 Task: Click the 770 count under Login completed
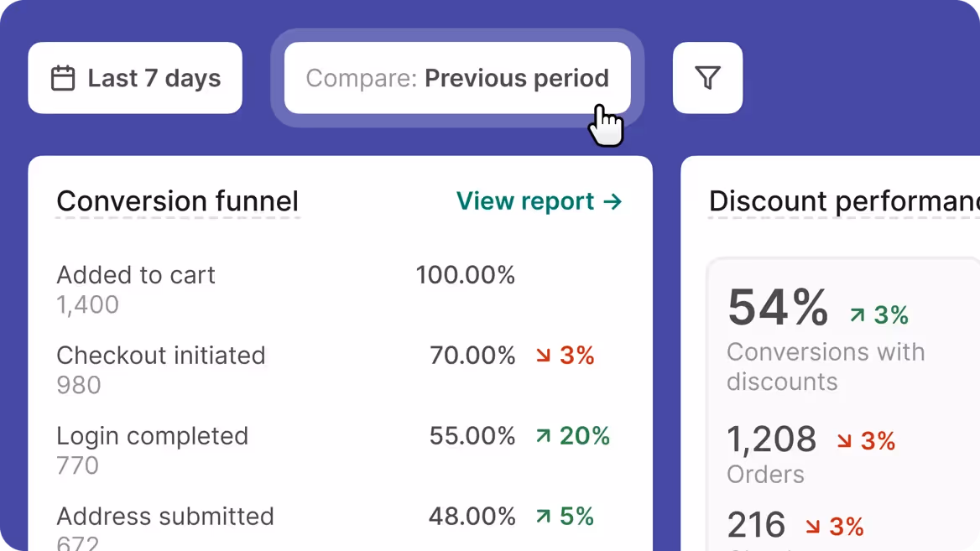click(77, 466)
